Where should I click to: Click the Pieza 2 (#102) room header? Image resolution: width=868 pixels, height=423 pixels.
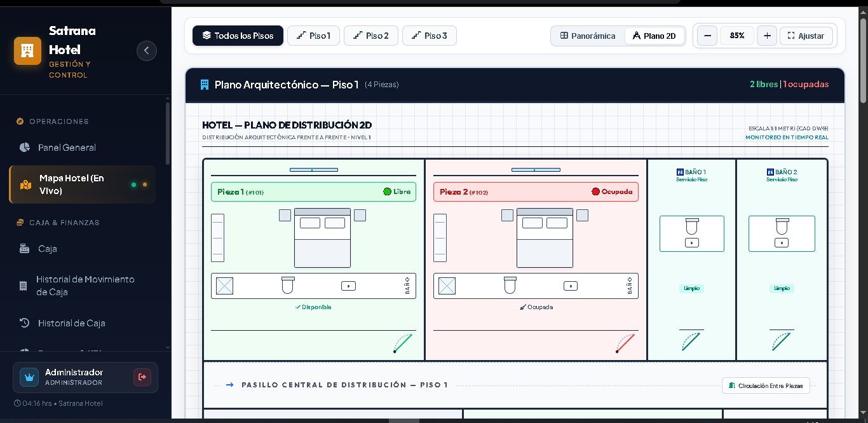(536, 191)
